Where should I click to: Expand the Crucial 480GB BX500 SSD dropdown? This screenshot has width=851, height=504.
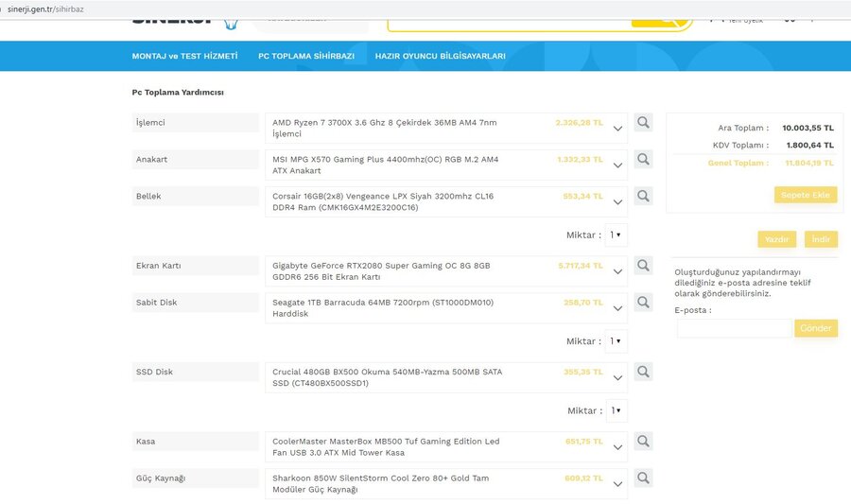(x=617, y=378)
